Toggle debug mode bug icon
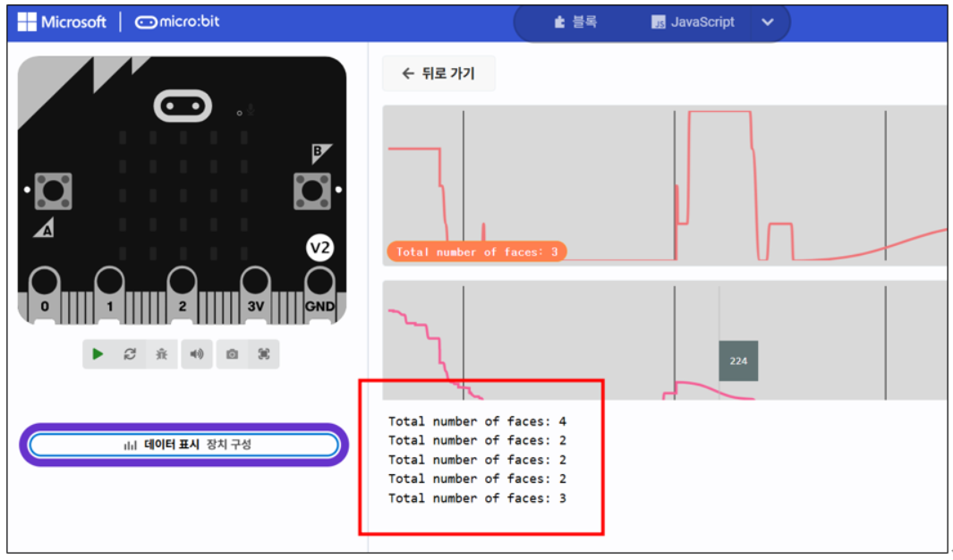The image size is (953, 560). tap(162, 354)
